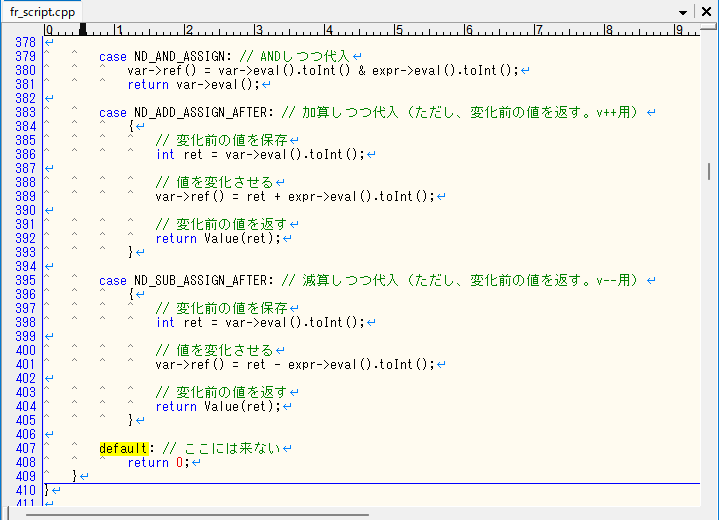Click the highlighted default keyword
The height and width of the screenshot is (520, 719).
[x=123, y=448]
